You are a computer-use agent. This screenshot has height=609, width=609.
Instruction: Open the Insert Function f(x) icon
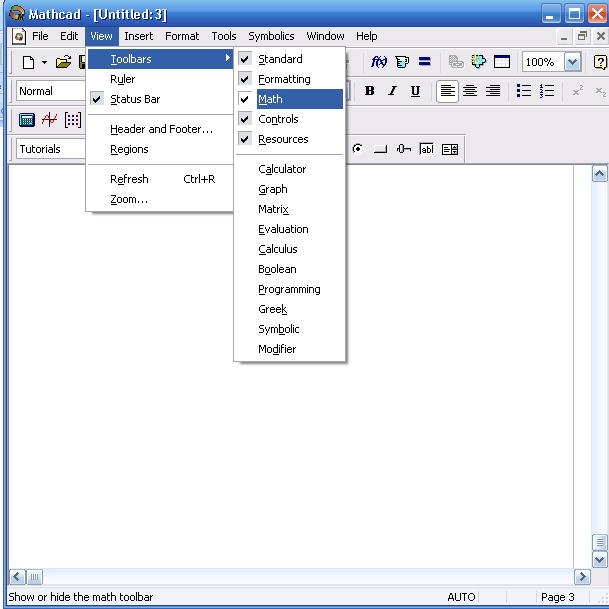(x=379, y=62)
